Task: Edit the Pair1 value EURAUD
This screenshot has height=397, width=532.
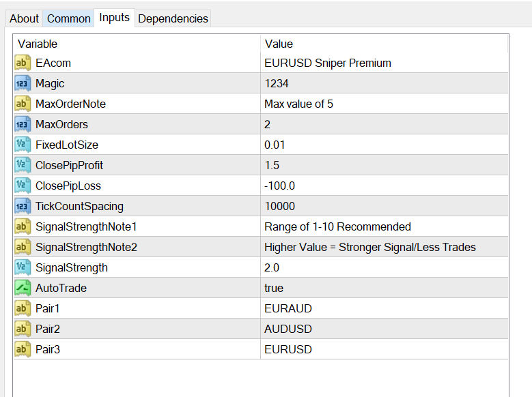Action: click(x=384, y=308)
